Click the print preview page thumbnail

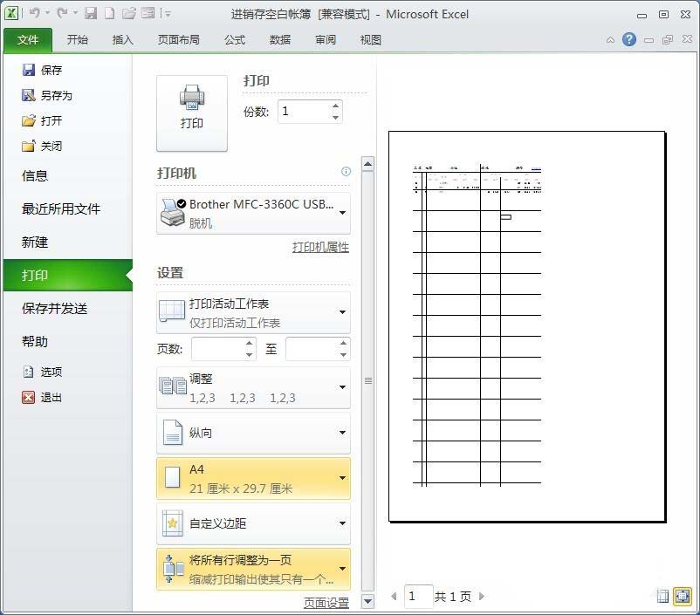(527, 326)
